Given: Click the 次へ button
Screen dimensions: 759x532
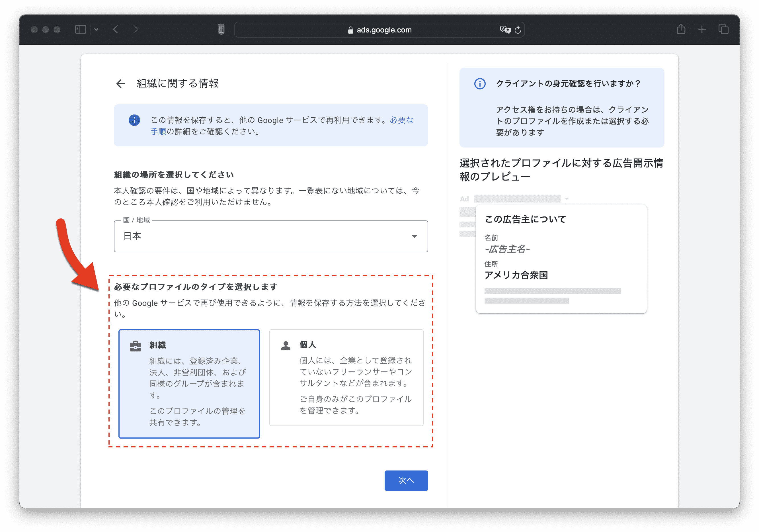Looking at the screenshot, I should pyautogui.click(x=406, y=480).
